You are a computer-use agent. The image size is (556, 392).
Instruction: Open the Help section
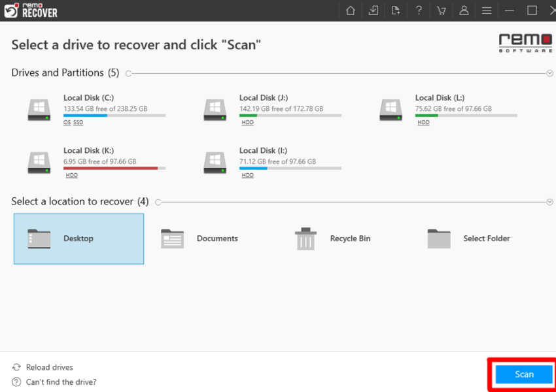click(x=419, y=10)
